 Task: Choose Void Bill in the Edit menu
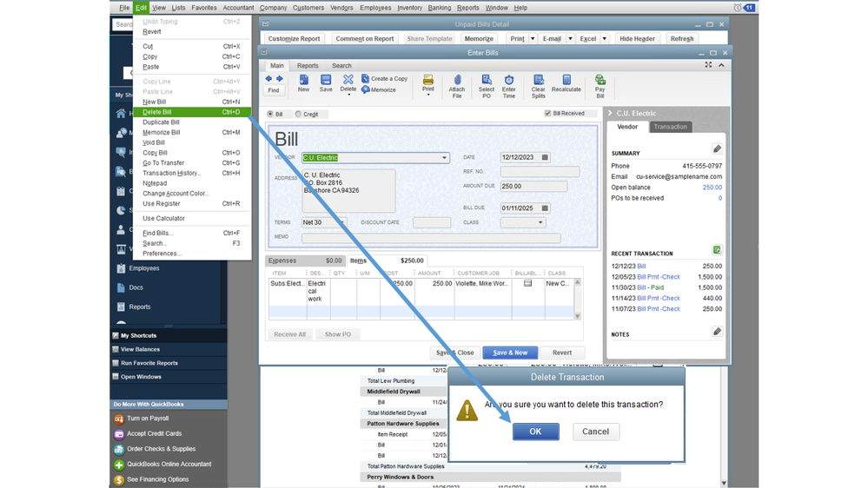pos(153,142)
